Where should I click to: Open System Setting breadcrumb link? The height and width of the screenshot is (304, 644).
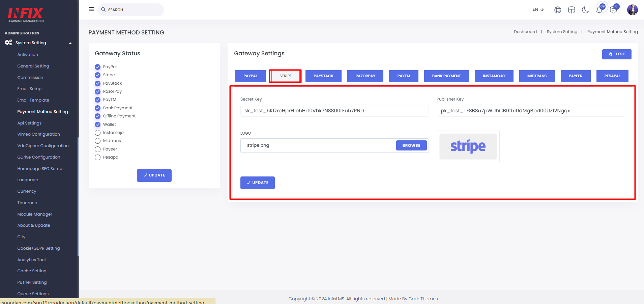562,32
